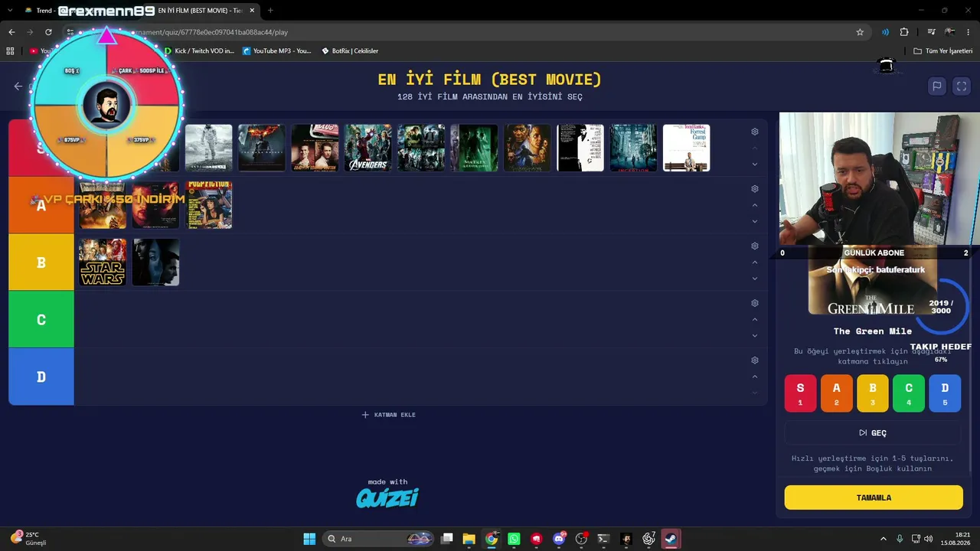980x551 pixels.
Task: Open the tab search dropdown in Chrome
Action: click(10, 11)
